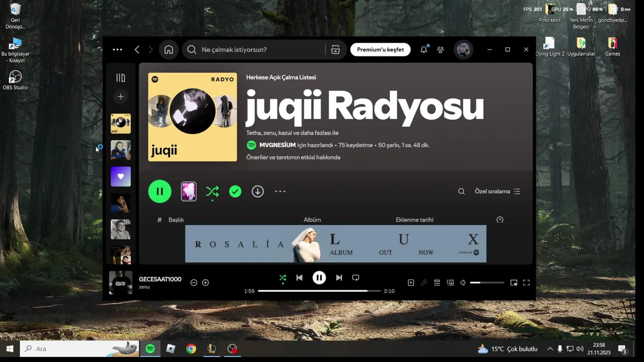
Task: Toggle the green saved-to-library checkmark
Action: (235, 192)
